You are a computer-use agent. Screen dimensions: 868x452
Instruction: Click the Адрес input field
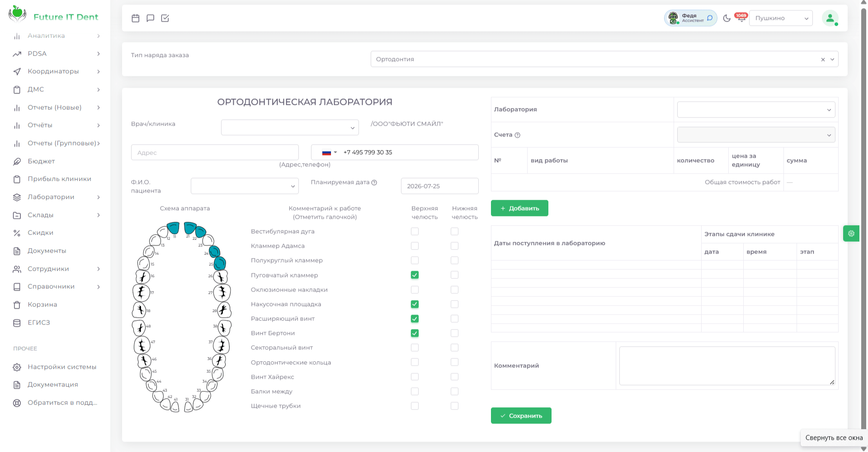tap(215, 152)
